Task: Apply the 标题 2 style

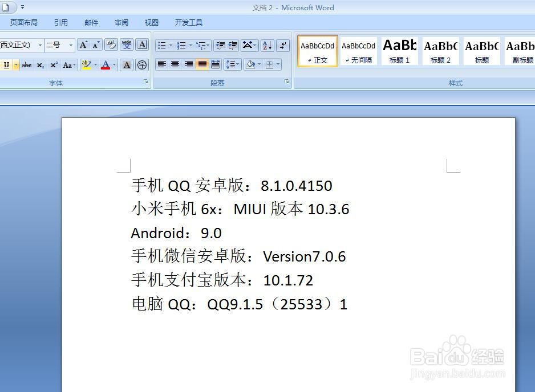Action: (x=440, y=51)
